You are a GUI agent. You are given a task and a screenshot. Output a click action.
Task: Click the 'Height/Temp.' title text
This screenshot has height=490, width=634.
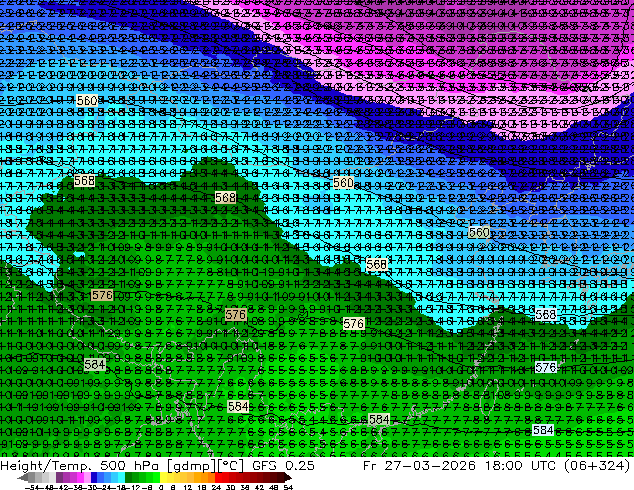tap(45, 466)
